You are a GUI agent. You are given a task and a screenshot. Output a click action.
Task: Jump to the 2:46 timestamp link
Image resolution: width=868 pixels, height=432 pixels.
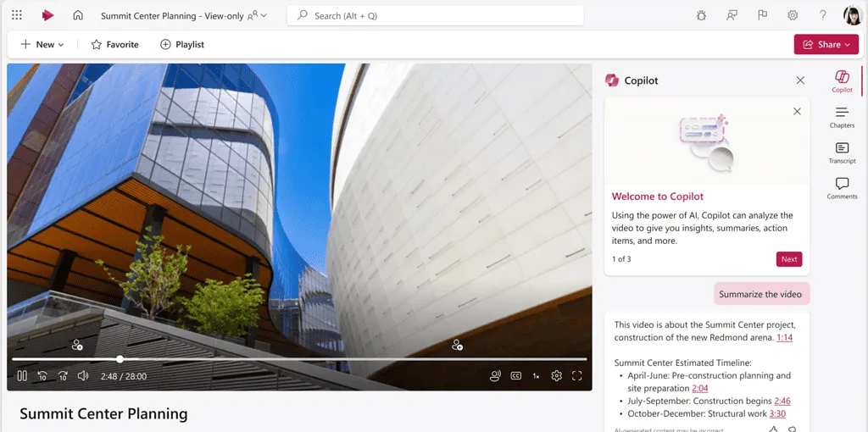coord(782,401)
